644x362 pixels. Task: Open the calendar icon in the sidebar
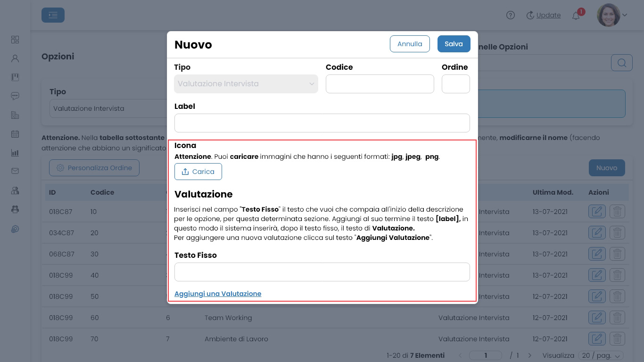[15, 134]
